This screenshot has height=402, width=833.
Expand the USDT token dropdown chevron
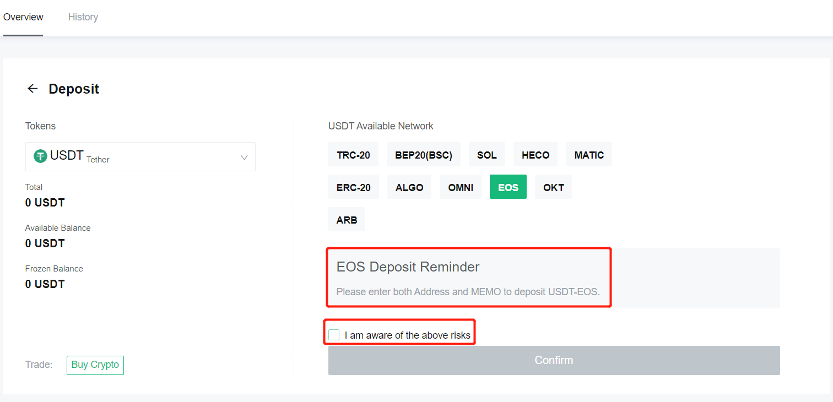244,158
